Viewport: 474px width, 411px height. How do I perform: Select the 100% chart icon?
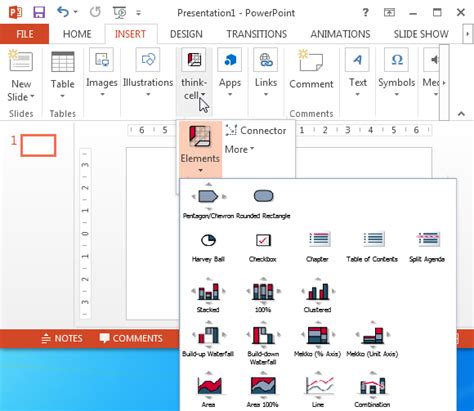263,291
